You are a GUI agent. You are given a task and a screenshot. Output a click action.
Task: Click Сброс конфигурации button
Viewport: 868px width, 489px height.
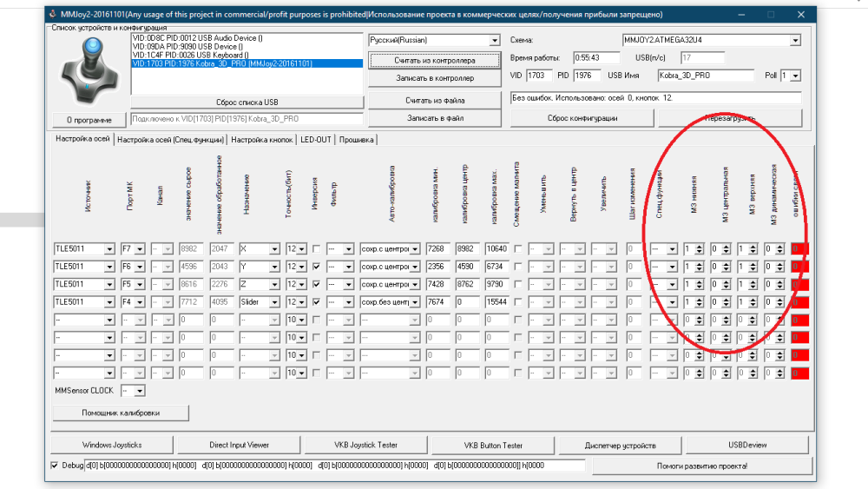point(582,118)
